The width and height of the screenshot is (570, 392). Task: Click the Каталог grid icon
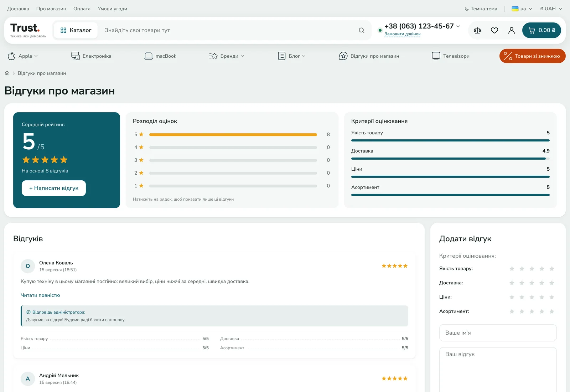[x=63, y=30]
